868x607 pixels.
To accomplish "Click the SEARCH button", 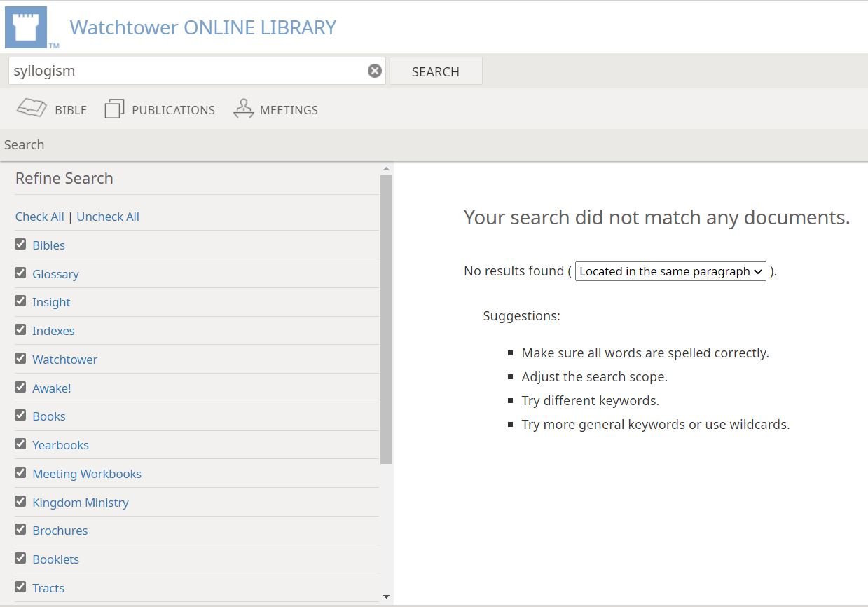I will tap(436, 71).
